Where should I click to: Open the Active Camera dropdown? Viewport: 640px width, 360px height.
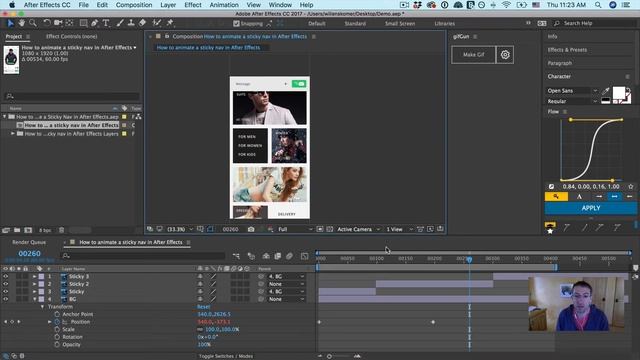[x=358, y=229]
